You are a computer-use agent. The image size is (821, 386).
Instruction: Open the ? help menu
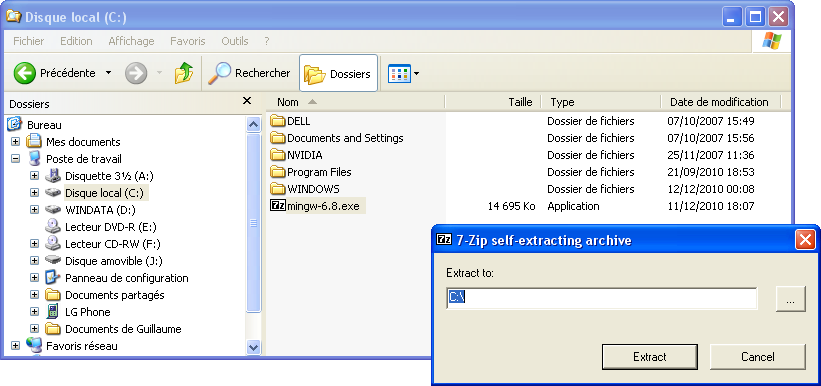267,41
